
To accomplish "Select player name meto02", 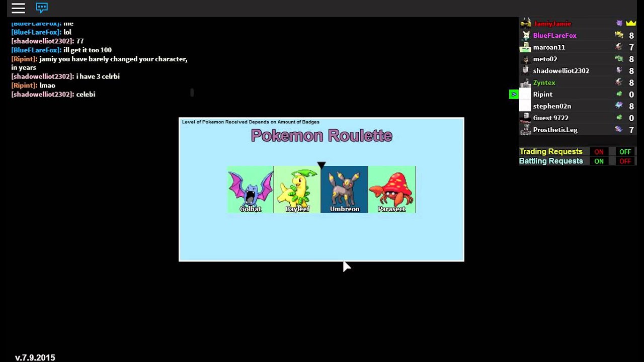I will click(545, 59).
